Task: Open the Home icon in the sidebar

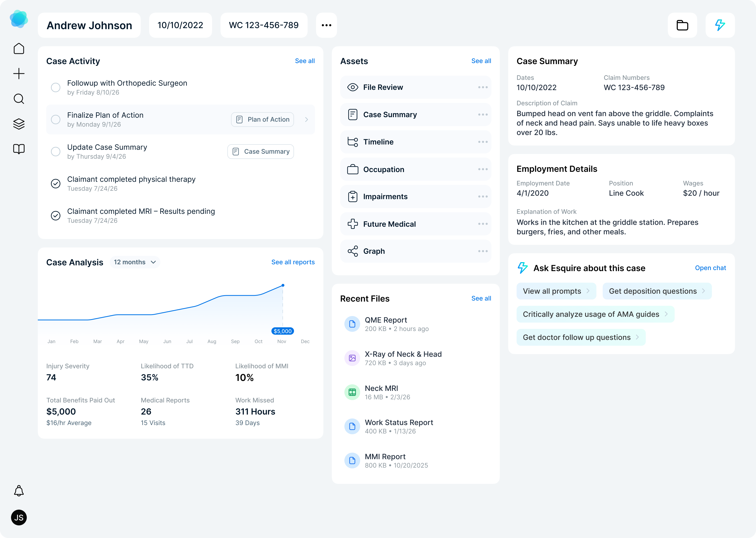Action: 19,48
